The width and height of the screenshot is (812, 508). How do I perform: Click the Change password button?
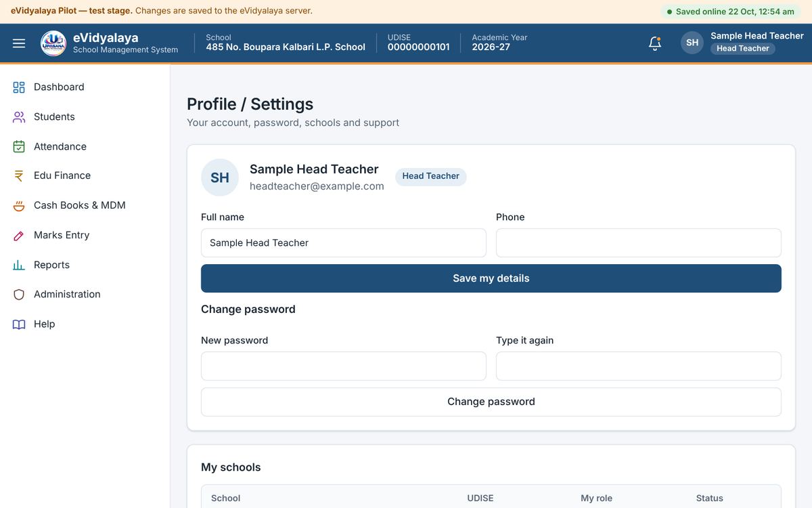coord(491,402)
